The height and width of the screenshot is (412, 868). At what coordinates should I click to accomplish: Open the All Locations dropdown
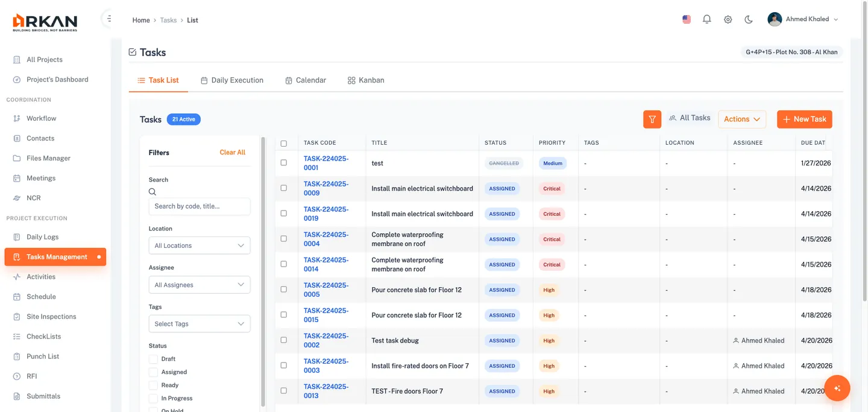(199, 246)
